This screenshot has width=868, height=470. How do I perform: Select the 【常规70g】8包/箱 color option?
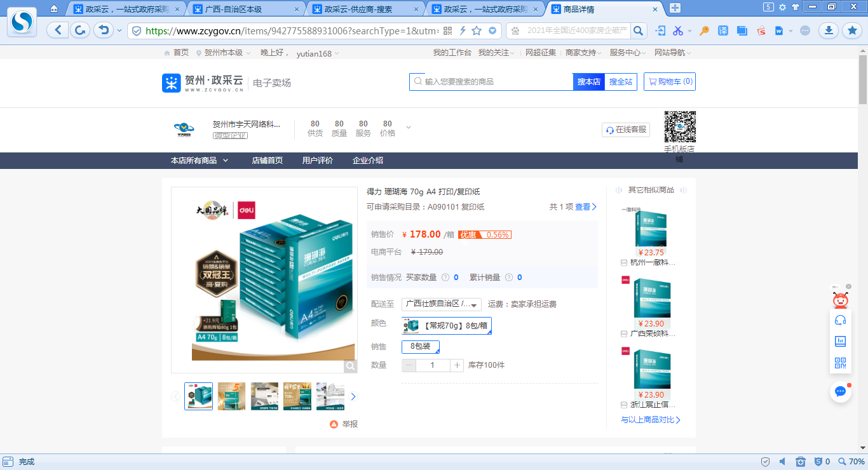tap(447, 326)
